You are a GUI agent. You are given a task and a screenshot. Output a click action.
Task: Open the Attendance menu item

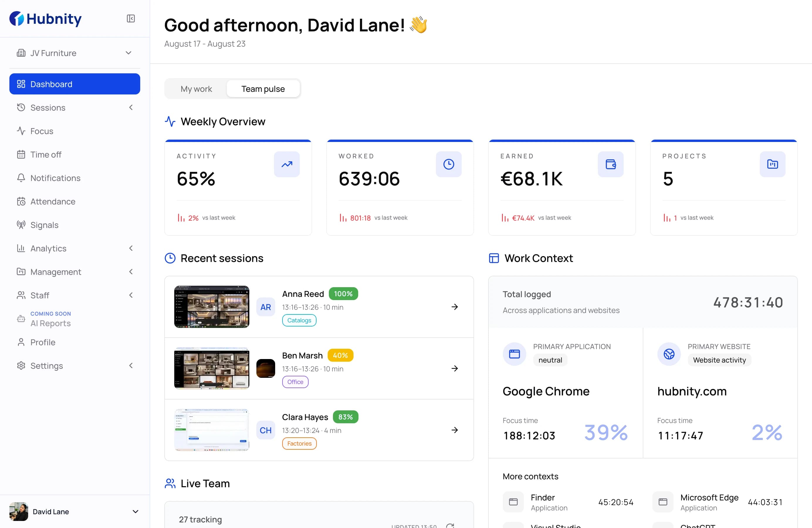click(75, 201)
